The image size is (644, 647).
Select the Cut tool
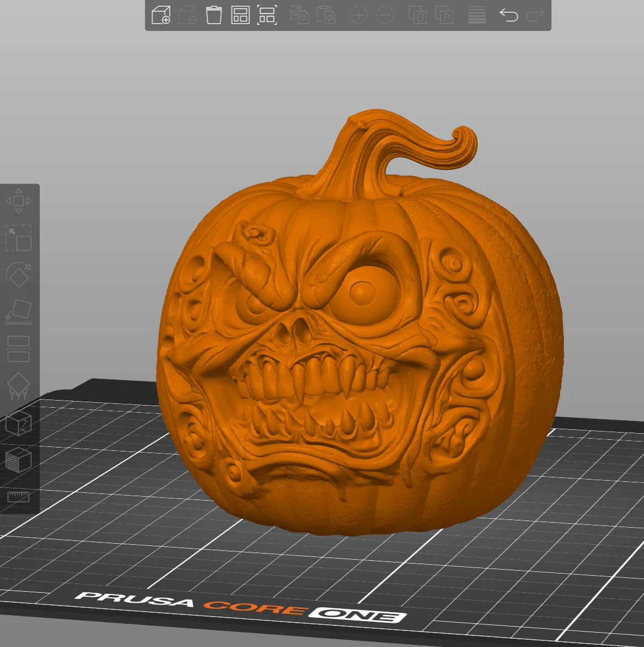(19, 349)
